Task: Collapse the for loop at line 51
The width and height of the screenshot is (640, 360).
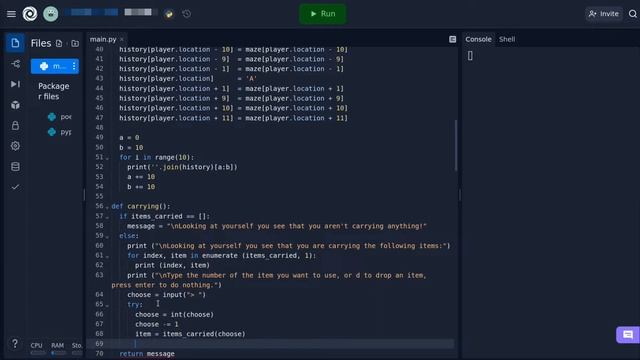Action: click(x=107, y=158)
